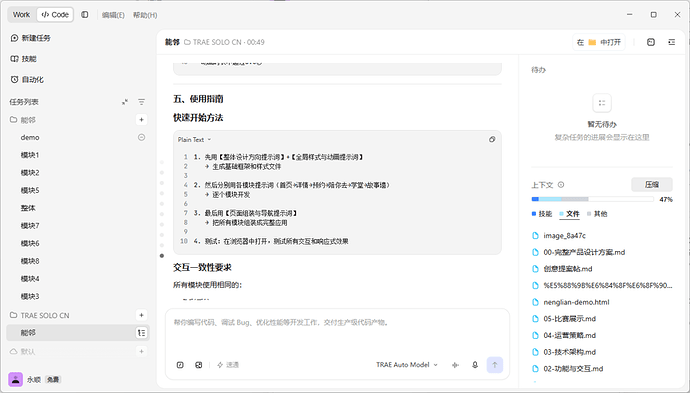Open the 永顺 user profile avatar
This screenshot has height=393, width=690.
click(x=15, y=379)
